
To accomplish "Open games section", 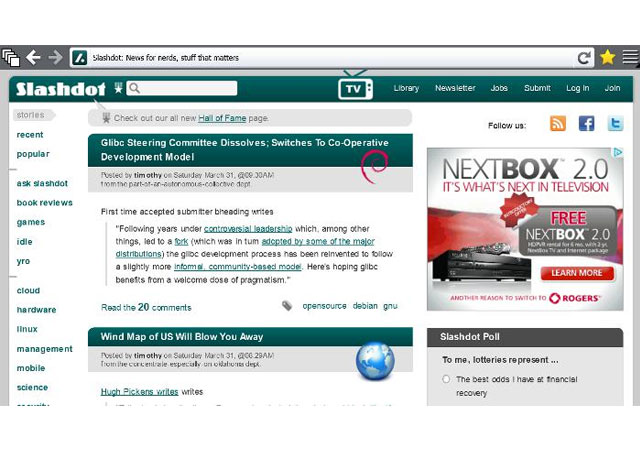I will (x=31, y=222).
